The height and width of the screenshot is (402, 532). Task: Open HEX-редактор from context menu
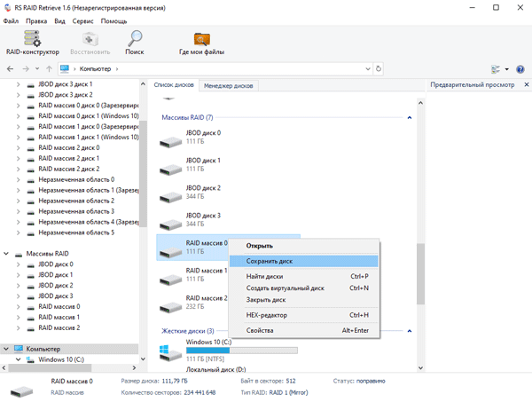[304, 315]
